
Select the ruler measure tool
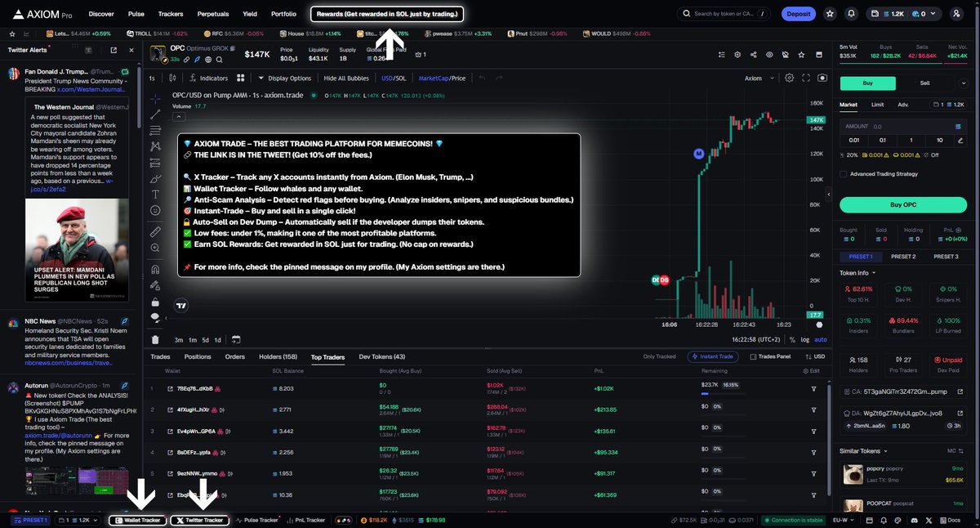tap(155, 232)
